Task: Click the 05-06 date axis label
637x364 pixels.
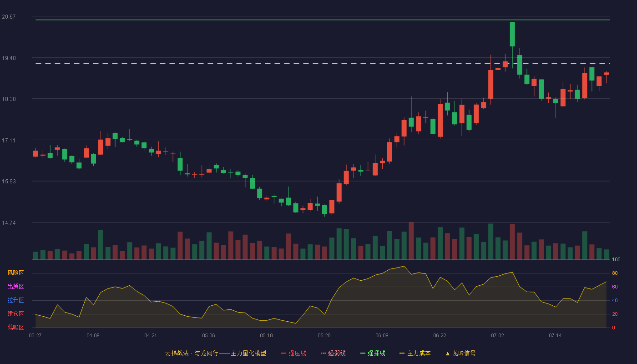Action: [x=208, y=335]
